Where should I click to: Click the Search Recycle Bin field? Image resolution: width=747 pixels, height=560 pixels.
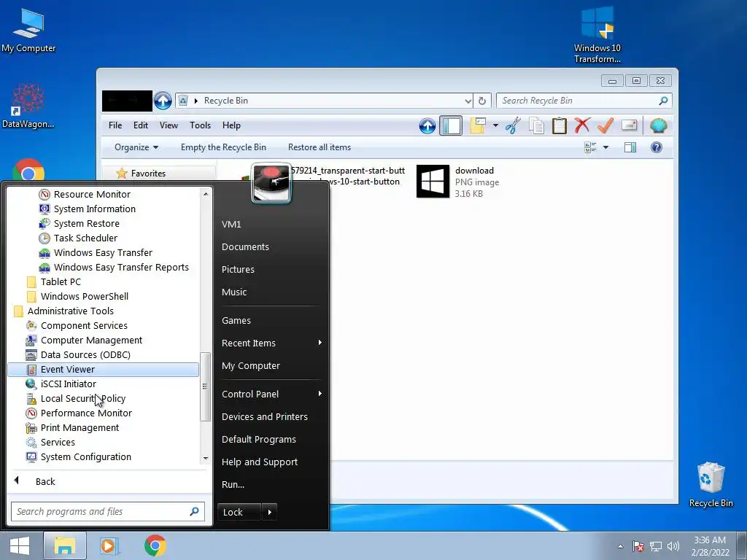pyautogui.click(x=584, y=101)
